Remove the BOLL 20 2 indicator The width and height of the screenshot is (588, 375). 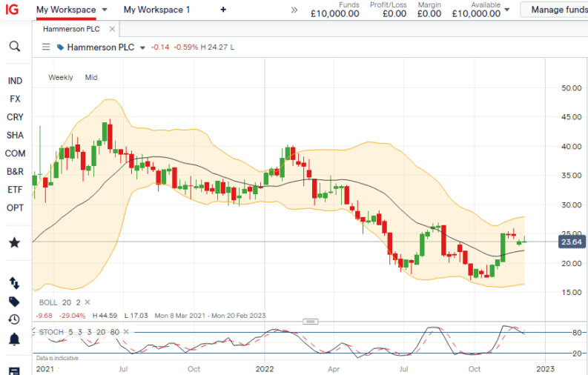click(x=87, y=302)
